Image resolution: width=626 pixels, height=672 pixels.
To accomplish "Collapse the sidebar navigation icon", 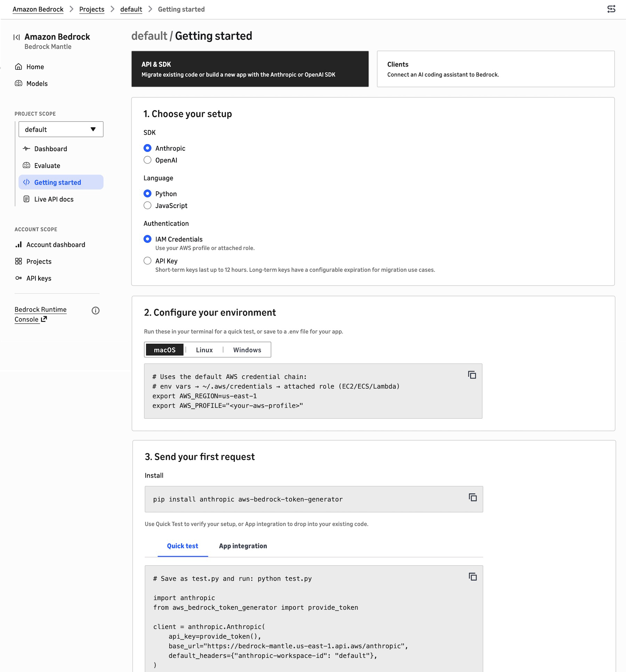I will click(x=16, y=37).
